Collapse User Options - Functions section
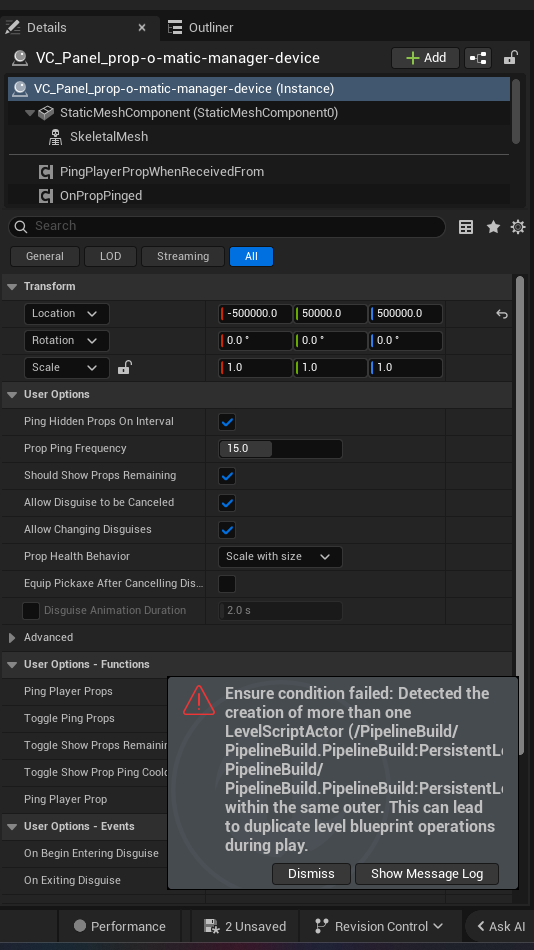 click(12, 665)
